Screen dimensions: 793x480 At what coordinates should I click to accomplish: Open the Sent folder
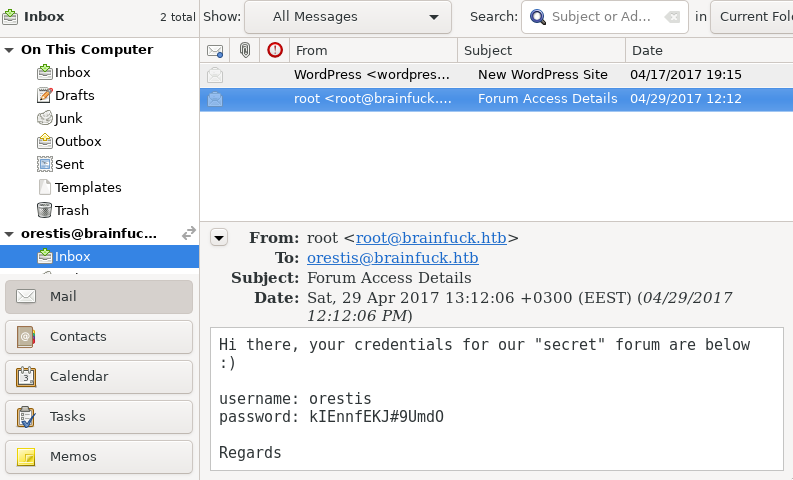click(69, 164)
